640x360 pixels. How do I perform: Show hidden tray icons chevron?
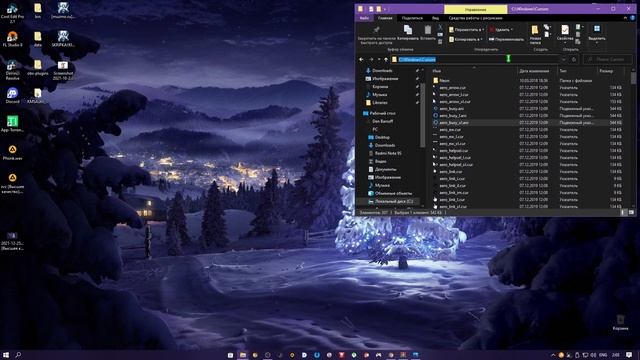pos(553,355)
